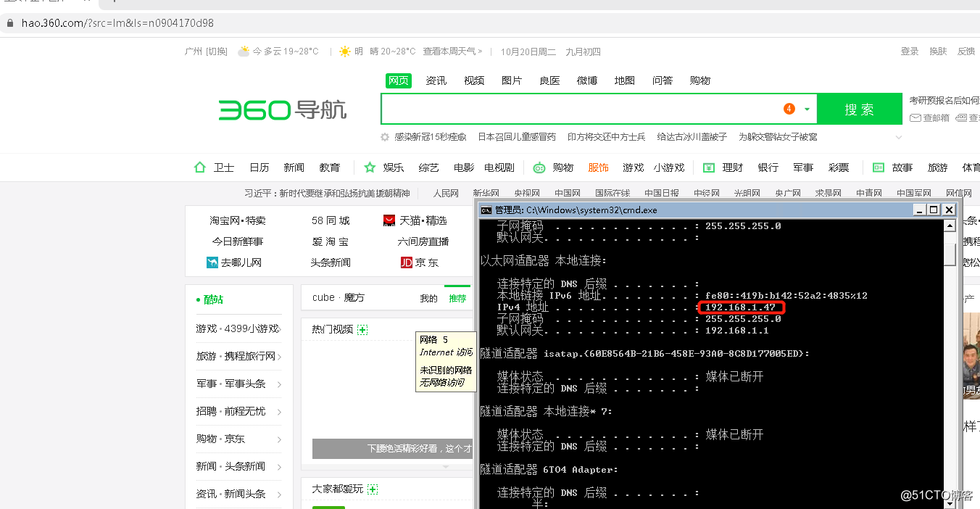Click the cmd scrollbar down arrow
This screenshot has width=980, height=509.
tap(950, 503)
